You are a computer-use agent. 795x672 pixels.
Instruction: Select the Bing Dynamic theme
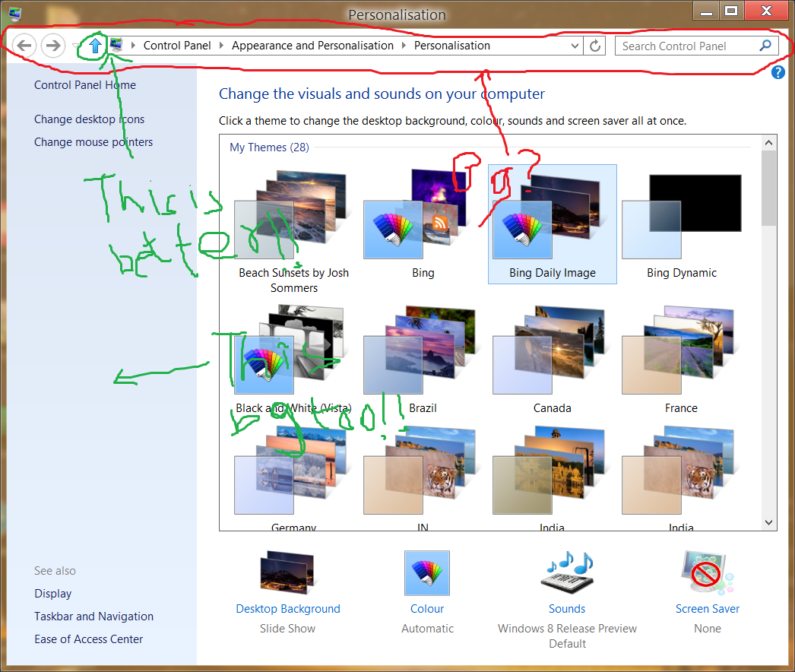pyautogui.click(x=682, y=224)
